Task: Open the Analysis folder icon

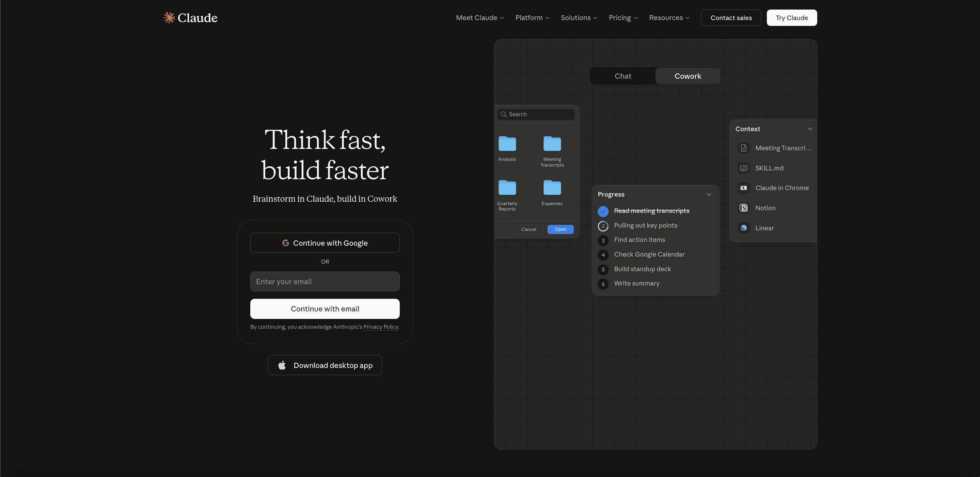Action: pyautogui.click(x=507, y=144)
